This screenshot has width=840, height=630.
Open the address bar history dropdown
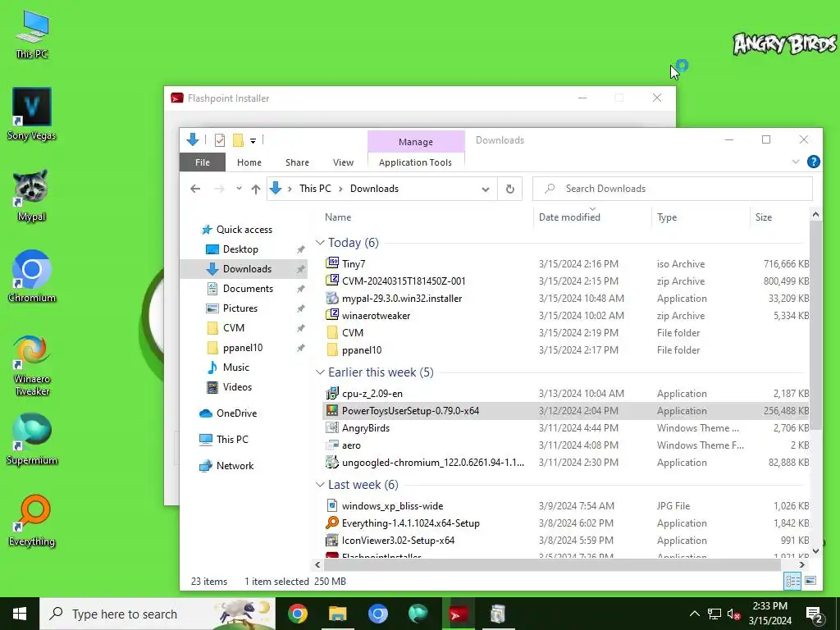[x=486, y=189]
